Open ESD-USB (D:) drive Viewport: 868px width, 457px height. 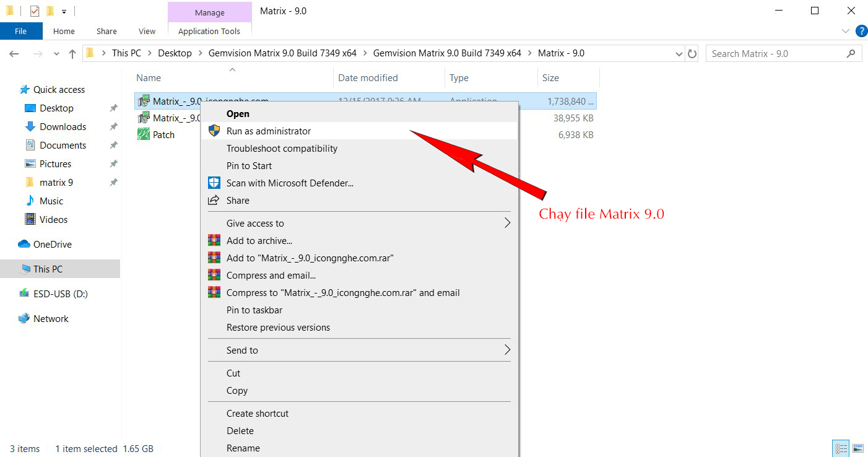point(60,294)
